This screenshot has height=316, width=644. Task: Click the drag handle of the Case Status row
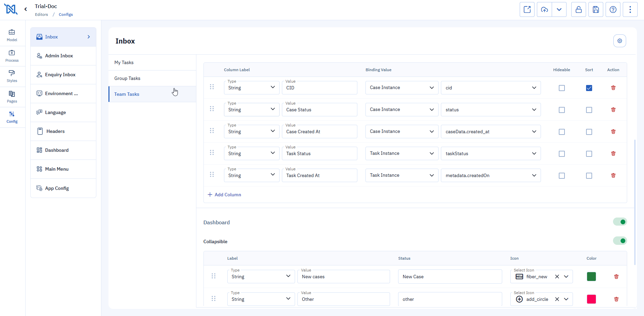(x=212, y=109)
